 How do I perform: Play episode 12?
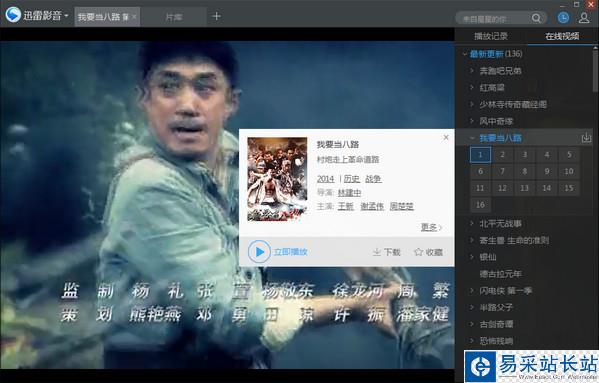click(502, 188)
